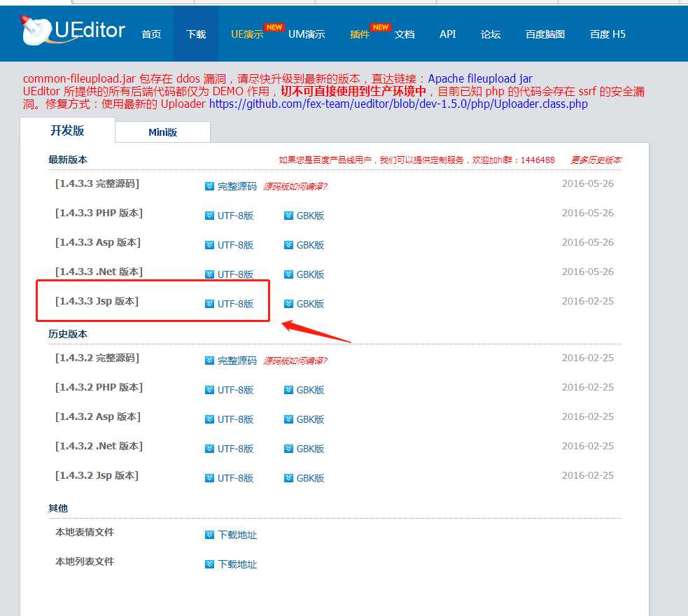Go to 论坛 in the navigation bar

click(491, 34)
